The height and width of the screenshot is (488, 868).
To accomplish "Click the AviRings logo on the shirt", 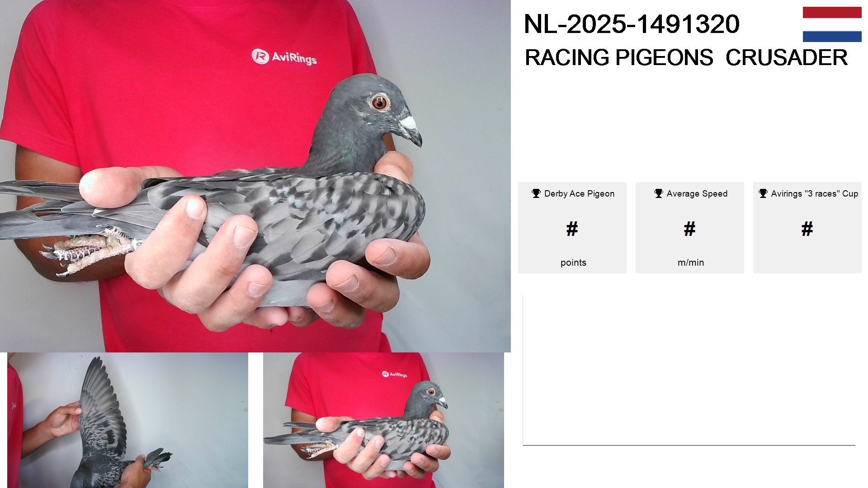I will 284,57.
